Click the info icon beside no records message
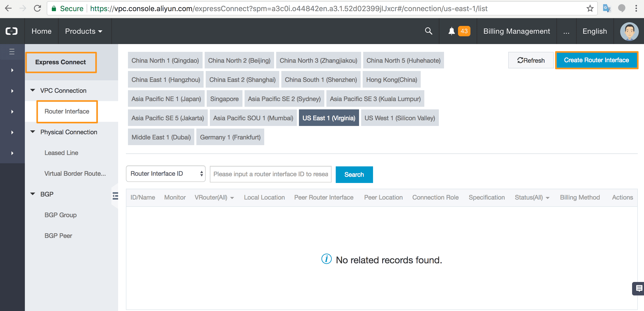Viewport: 644px width, 311px height. point(326,259)
